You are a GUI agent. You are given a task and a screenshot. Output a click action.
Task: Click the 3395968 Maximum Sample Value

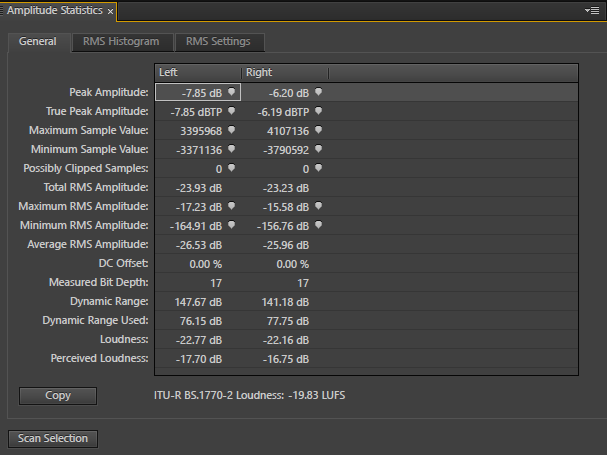coord(201,131)
